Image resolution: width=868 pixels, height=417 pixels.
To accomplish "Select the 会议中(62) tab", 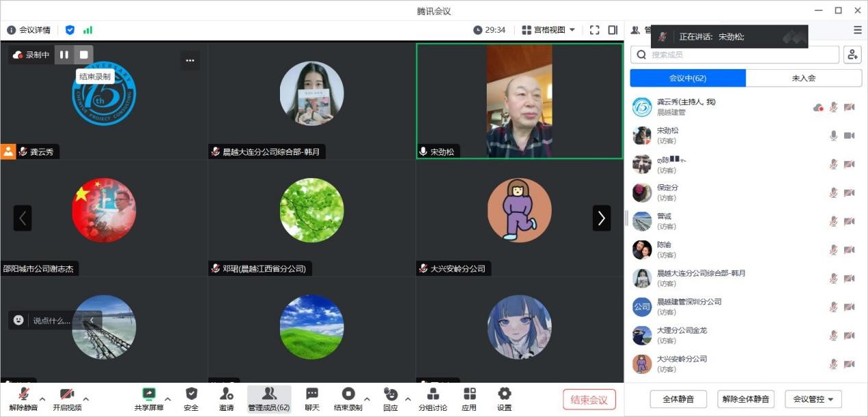I will tap(687, 78).
